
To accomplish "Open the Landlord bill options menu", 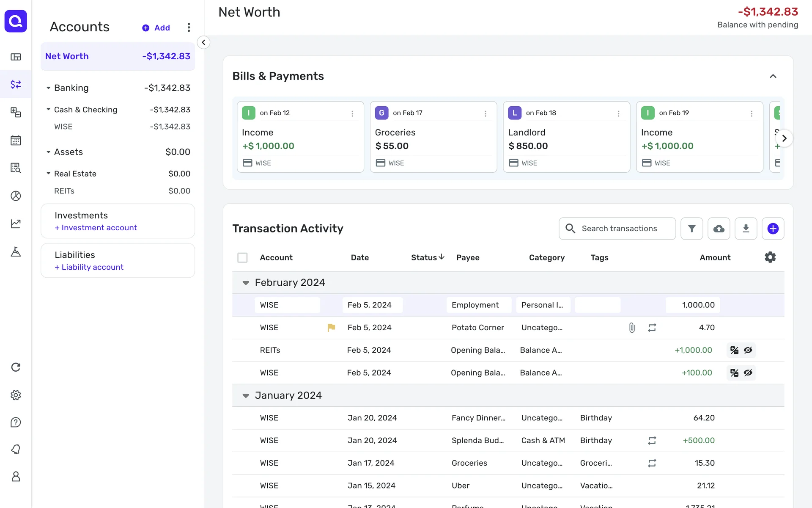I will (618, 113).
